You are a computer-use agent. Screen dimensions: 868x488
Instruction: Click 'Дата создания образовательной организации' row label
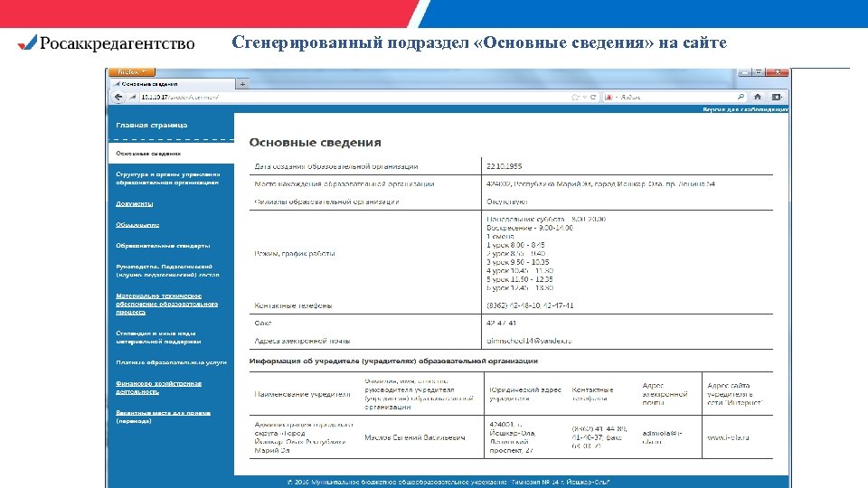[x=336, y=166]
